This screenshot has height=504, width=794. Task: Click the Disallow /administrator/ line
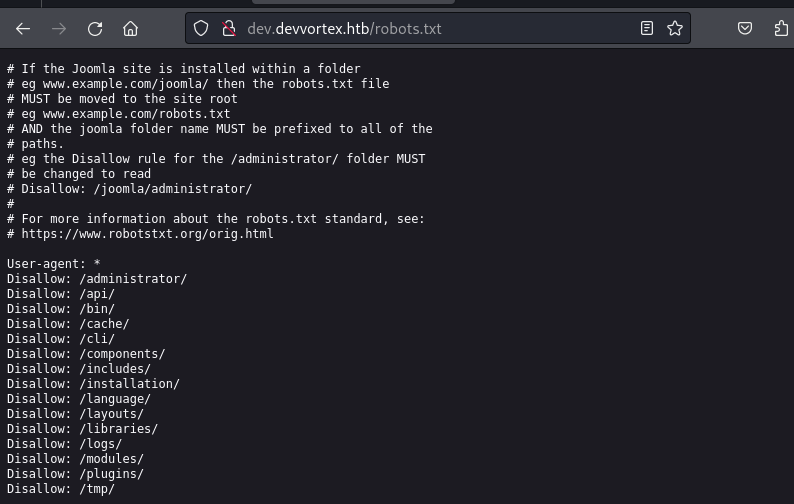(x=97, y=279)
